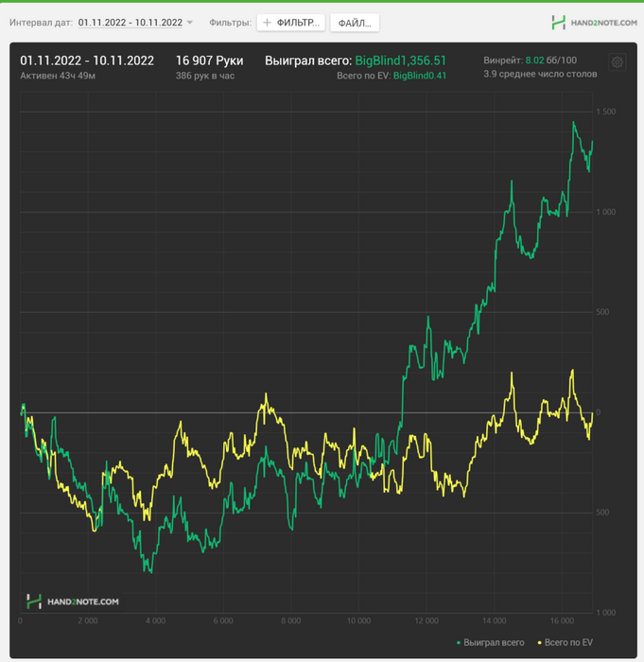Screen dimensions: 644x662
Task: Select the 16 907 Руки hands count
Action: (209, 61)
